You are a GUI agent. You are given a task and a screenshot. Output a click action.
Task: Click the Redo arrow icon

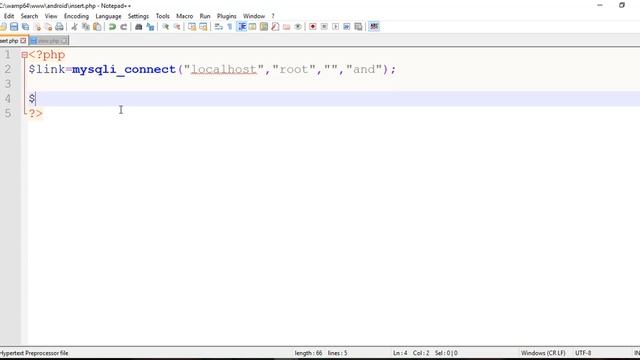pos(123,27)
